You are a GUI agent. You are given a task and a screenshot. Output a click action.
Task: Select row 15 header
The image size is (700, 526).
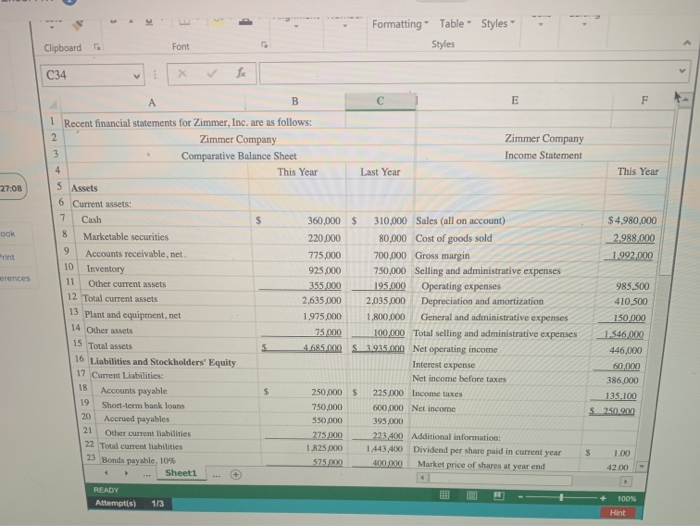point(77,343)
